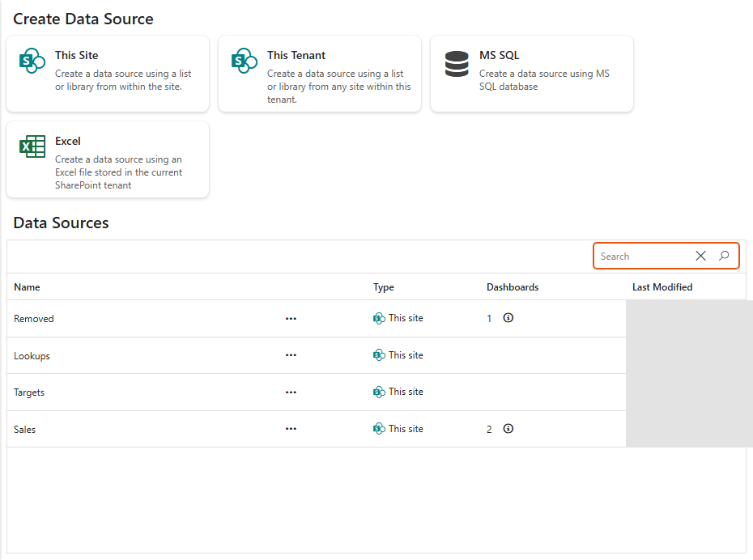Open the ellipsis menu for Targets
Viewport: 753px width, 560px height.
click(x=291, y=392)
